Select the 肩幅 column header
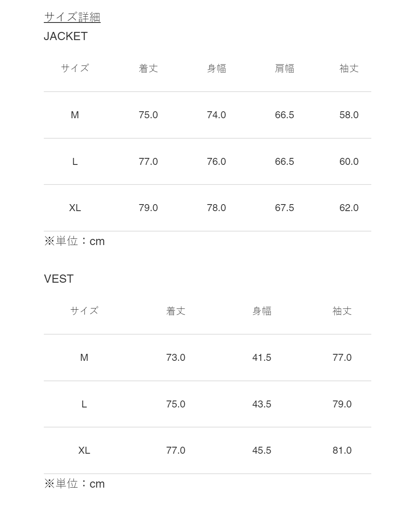This screenshot has width=420, height=513. (285, 68)
